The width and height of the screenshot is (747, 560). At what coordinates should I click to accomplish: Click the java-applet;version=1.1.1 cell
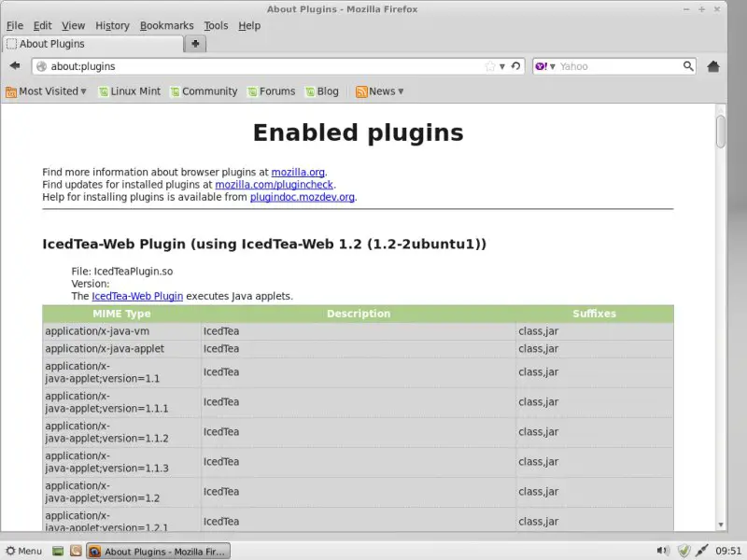(x=121, y=402)
